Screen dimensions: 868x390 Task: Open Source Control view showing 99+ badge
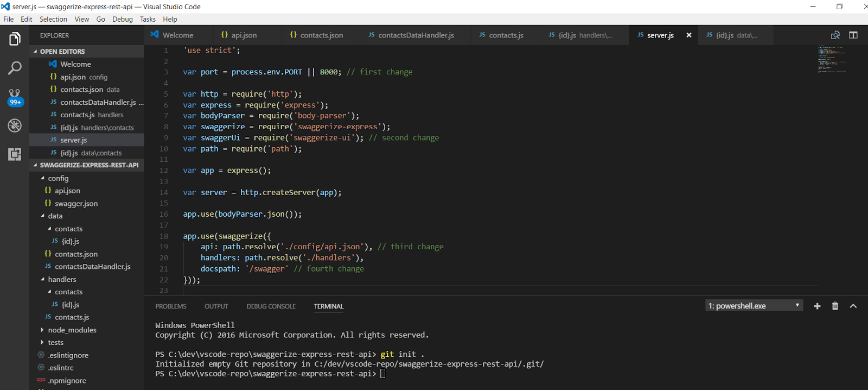(x=15, y=98)
